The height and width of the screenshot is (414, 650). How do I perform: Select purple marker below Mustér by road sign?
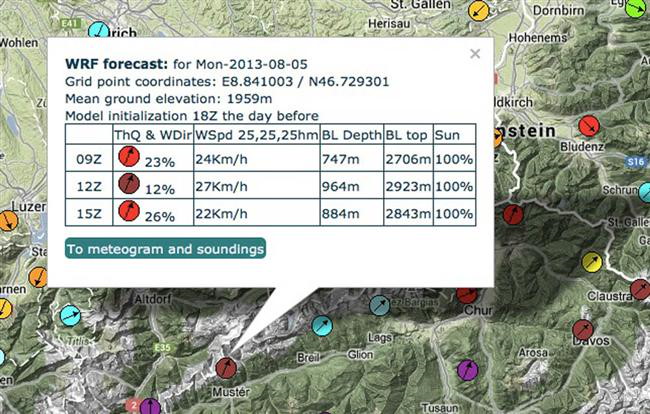click(x=150, y=406)
